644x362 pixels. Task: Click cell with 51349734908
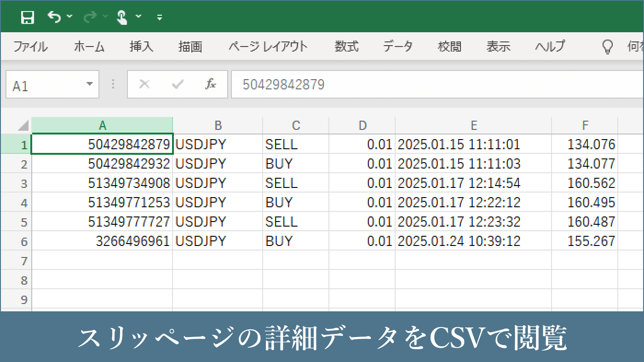pyautogui.click(x=102, y=183)
